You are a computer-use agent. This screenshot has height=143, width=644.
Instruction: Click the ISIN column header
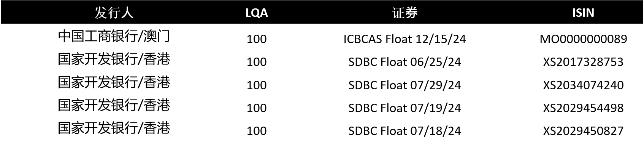click(x=583, y=13)
